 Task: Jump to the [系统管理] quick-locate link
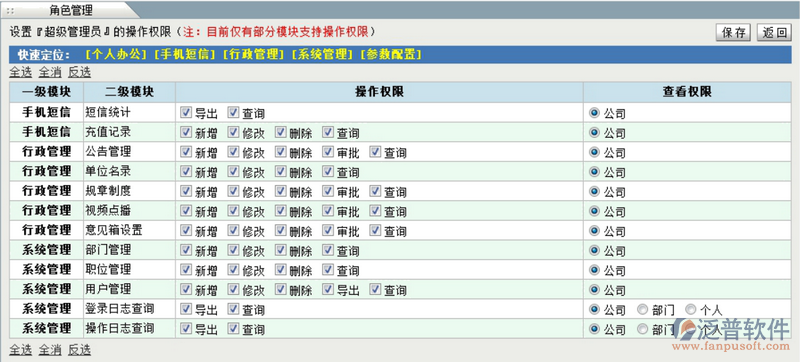point(322,55)
